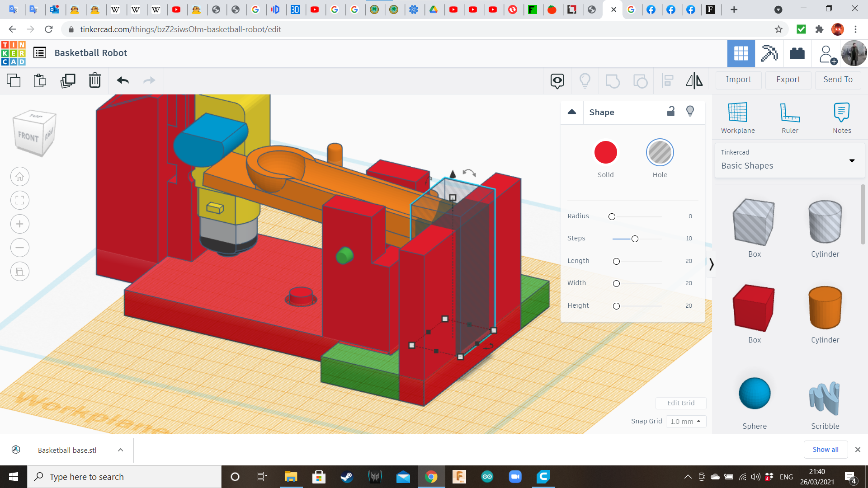Click the Export button
The width and height of the screenshot is (868, 488).
click(788, 80)
